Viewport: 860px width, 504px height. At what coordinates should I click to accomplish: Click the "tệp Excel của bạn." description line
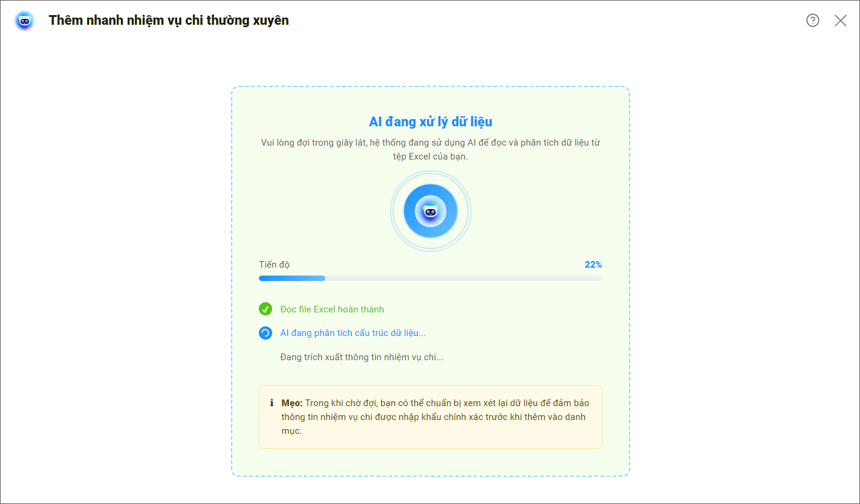coord(430,156)
